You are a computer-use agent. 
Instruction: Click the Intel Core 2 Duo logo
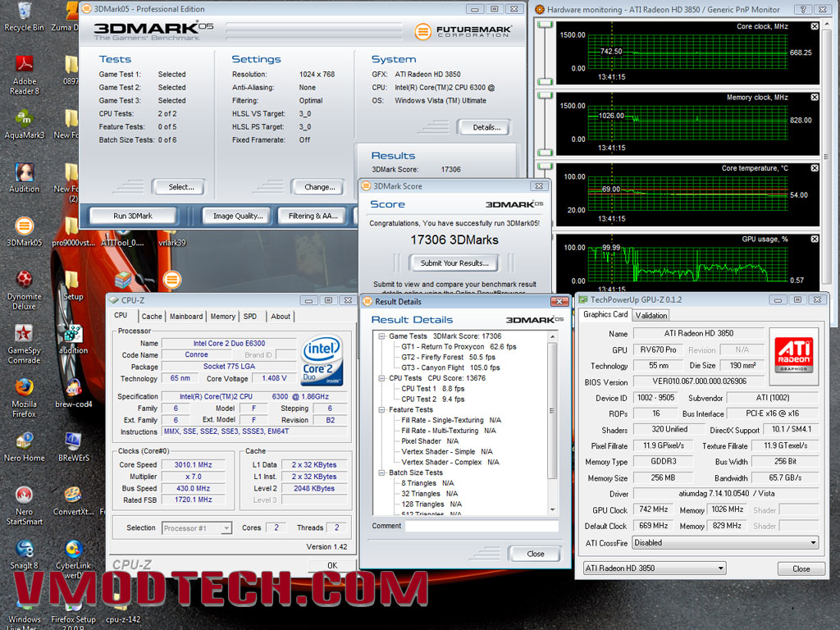tap(322, 360)
